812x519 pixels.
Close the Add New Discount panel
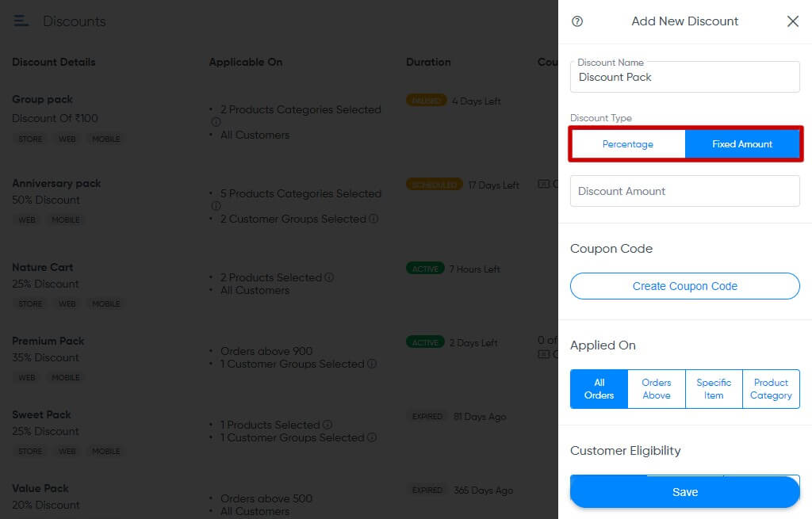tap(792, 21)
